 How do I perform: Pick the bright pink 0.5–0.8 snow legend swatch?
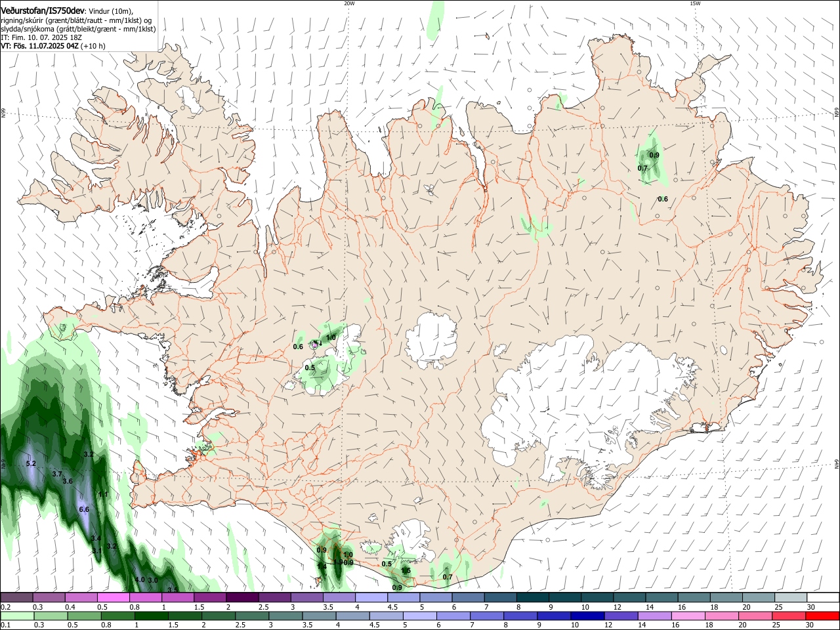click(x=114, y=597)
